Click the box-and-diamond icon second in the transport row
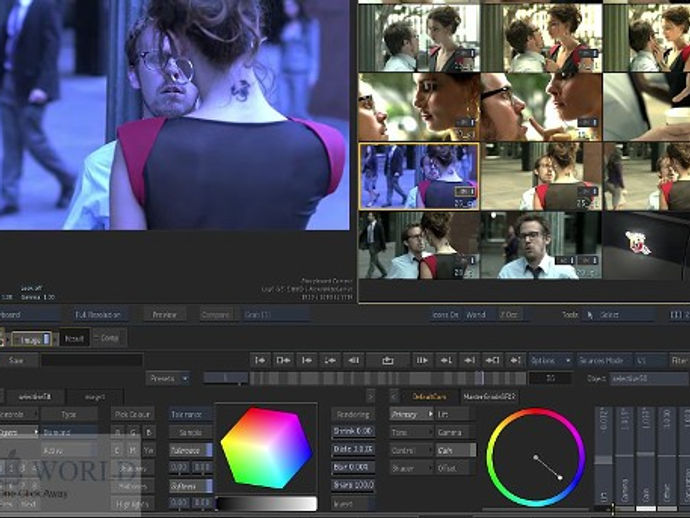 (283, 360)
